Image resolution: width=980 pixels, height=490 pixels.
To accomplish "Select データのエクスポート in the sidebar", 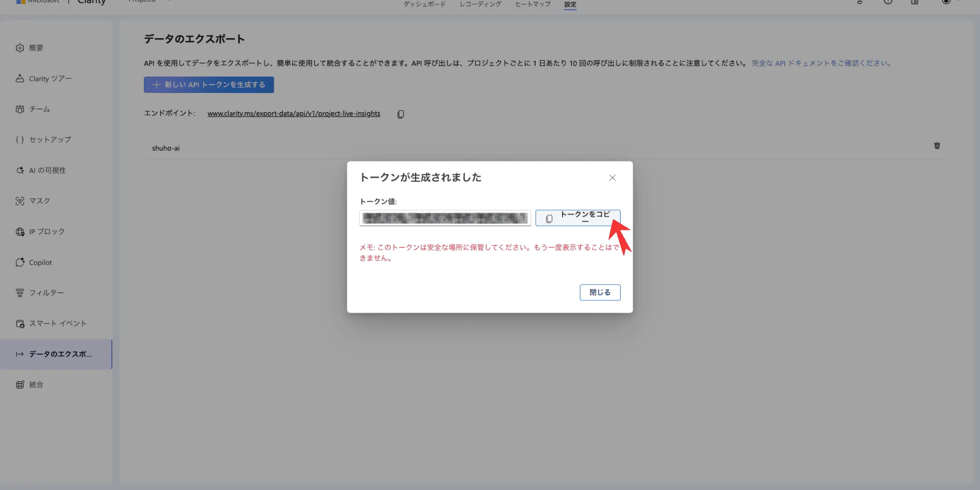I will click(56, 354).
